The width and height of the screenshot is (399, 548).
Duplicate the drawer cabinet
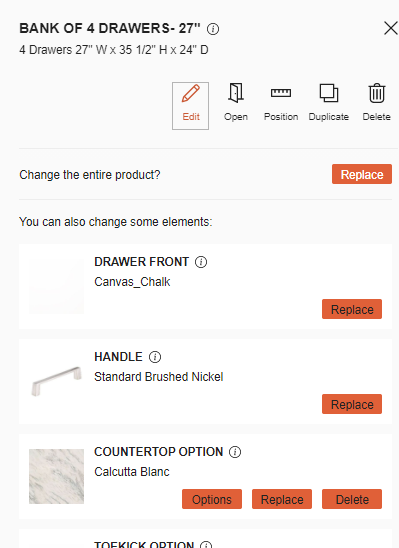[328, 102]
